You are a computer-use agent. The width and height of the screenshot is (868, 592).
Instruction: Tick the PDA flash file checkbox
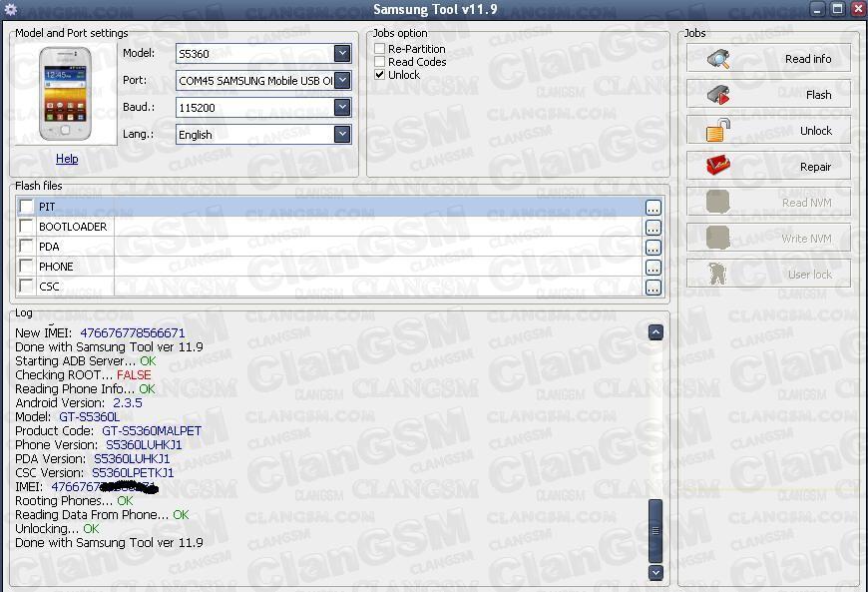[26, 246]
